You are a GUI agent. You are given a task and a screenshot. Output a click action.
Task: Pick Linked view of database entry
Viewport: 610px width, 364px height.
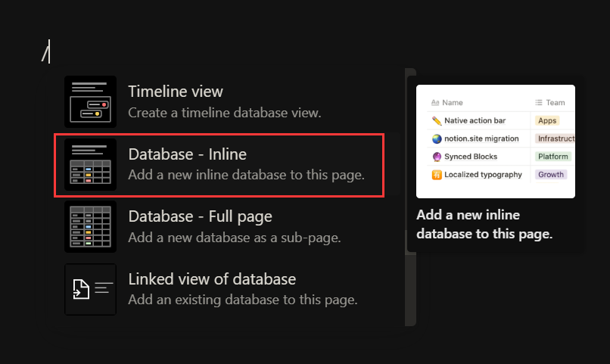point(224,289)
